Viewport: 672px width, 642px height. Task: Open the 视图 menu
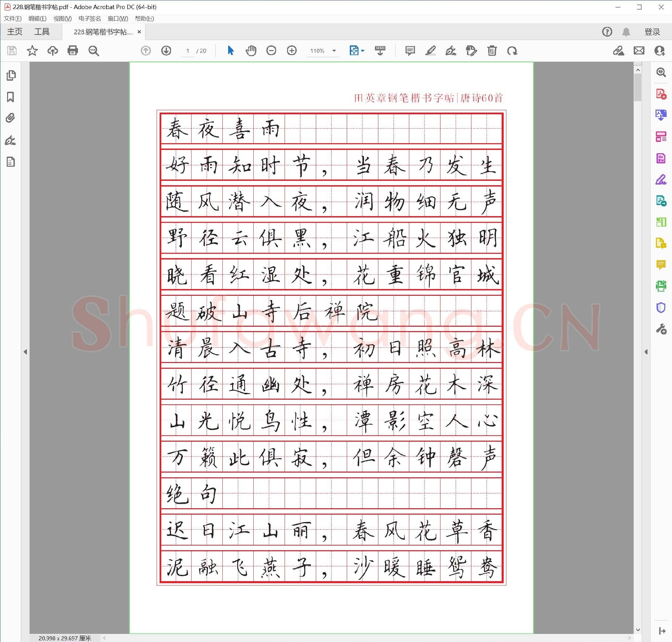62,18
